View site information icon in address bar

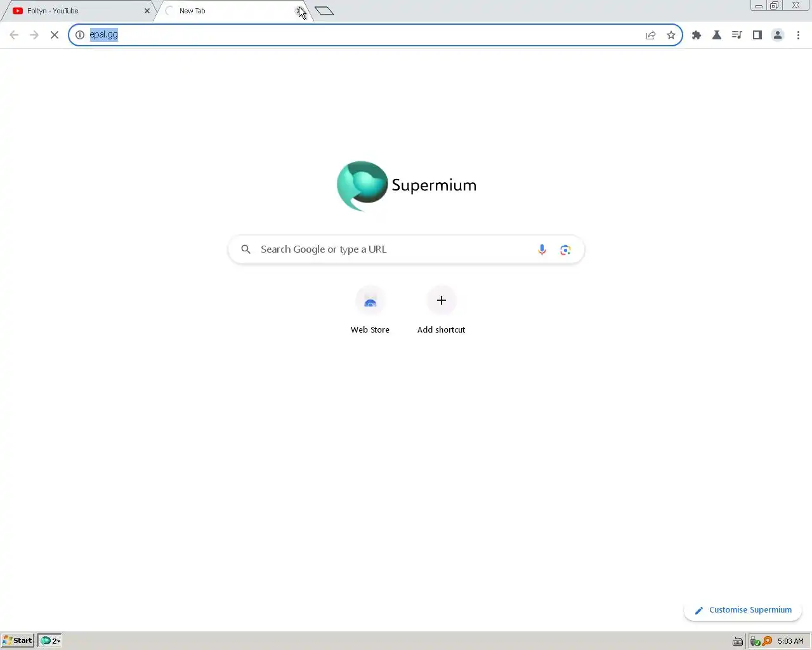coord(80,35)
